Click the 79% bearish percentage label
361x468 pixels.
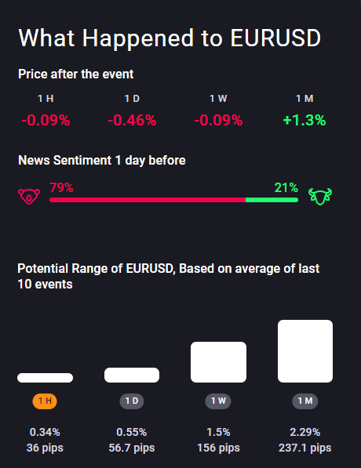[61, 188]
